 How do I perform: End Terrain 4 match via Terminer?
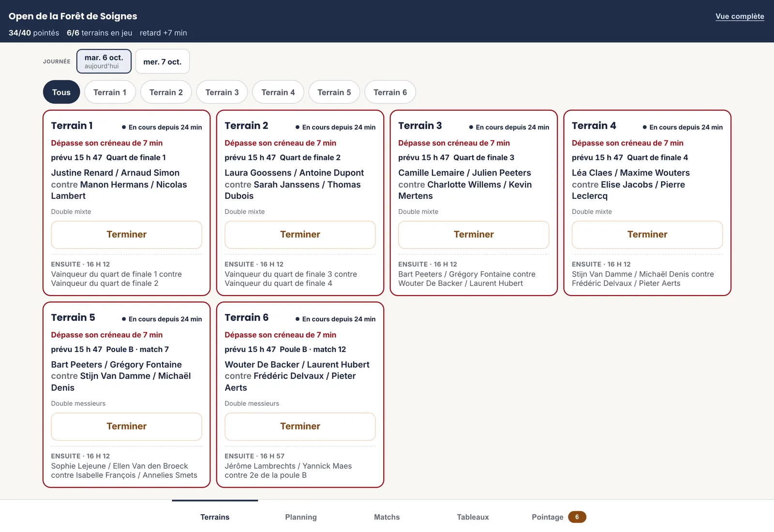tap(647, 235)
